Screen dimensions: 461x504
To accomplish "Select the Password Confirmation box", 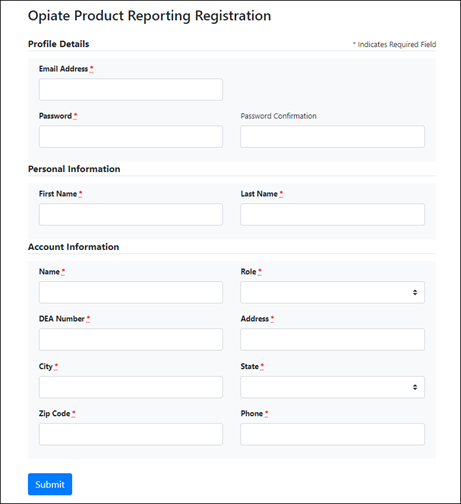I will 332,137.
